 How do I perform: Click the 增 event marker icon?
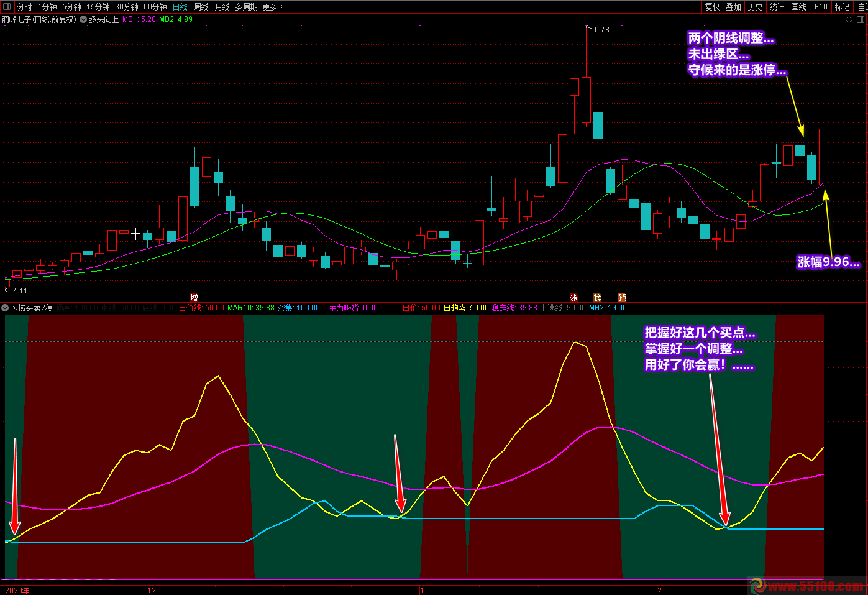coord(194,298)
